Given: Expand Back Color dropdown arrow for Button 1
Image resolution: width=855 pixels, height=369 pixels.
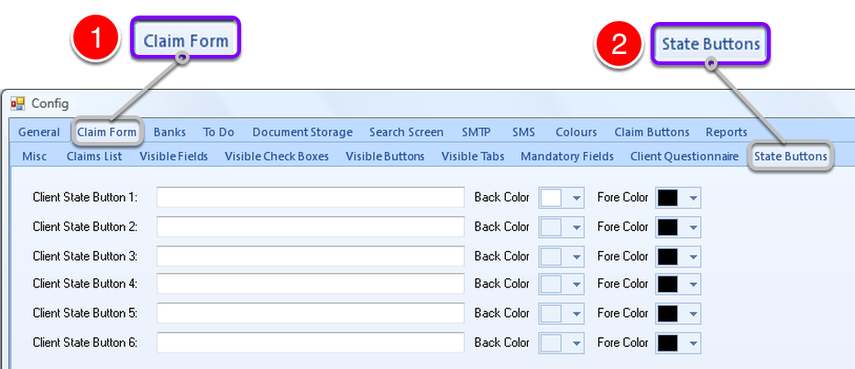Looking at the screenshot, I should [x=577, y=198].
